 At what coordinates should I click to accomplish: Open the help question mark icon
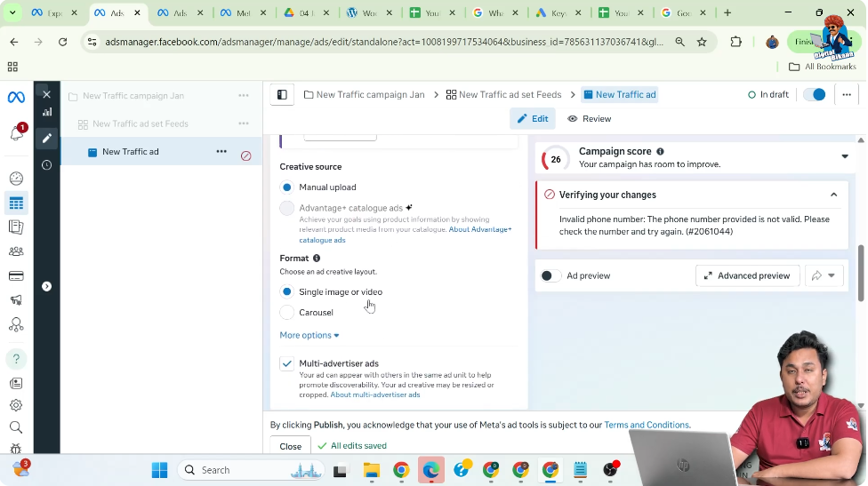pyautogui.click(x=16, y=359)
